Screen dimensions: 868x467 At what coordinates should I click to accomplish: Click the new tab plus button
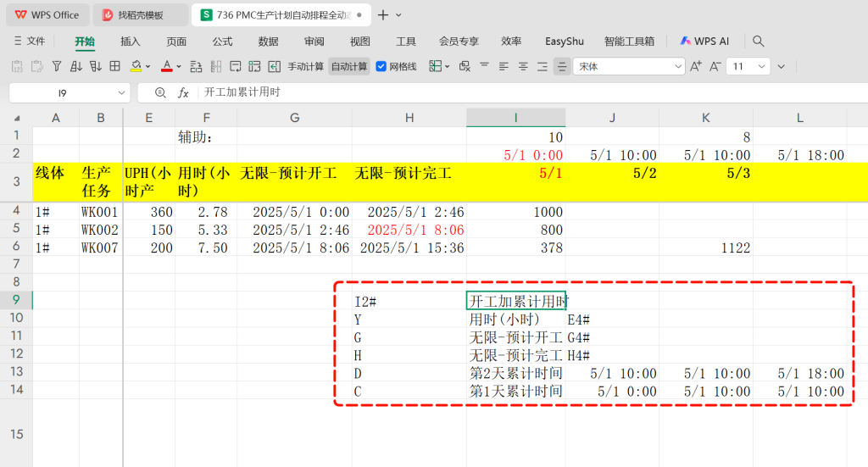click(382, 15)
